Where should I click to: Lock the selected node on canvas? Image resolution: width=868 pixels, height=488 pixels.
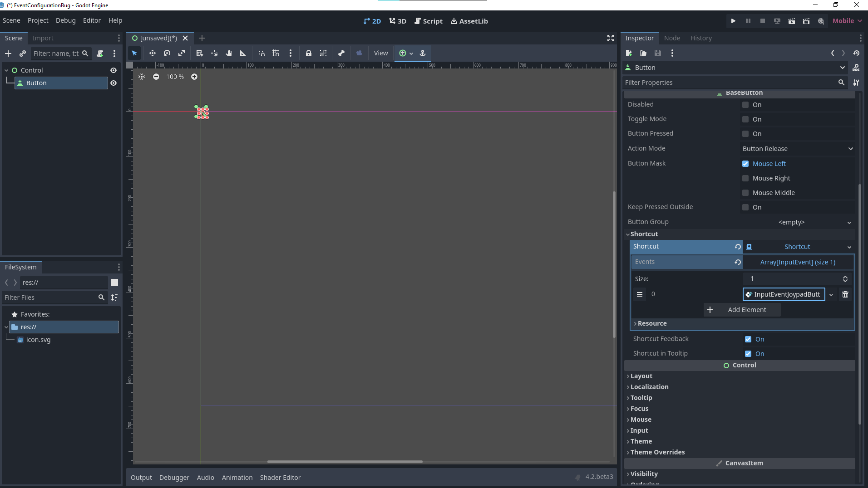pyautogui.click(x=309, y=53)
